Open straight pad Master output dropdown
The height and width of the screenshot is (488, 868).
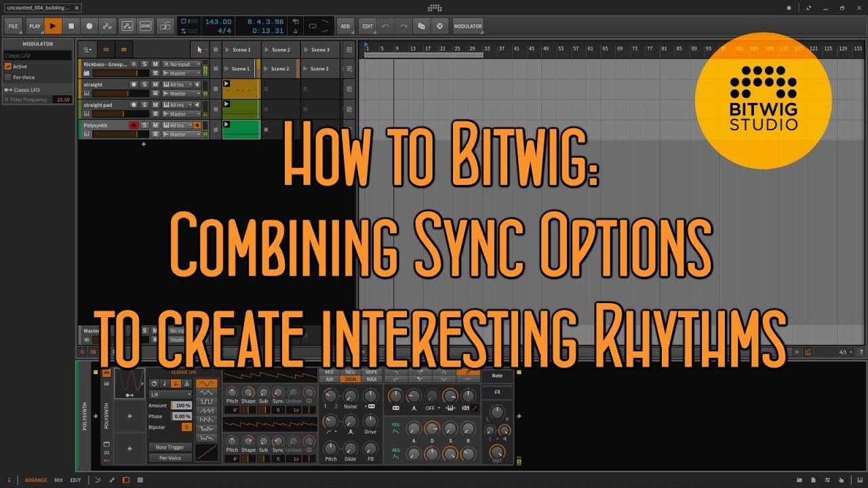click(x=182, y=114)
